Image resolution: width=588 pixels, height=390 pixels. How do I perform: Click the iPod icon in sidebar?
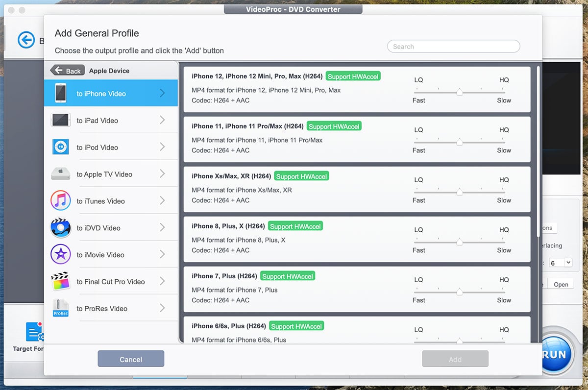(61, 147)
